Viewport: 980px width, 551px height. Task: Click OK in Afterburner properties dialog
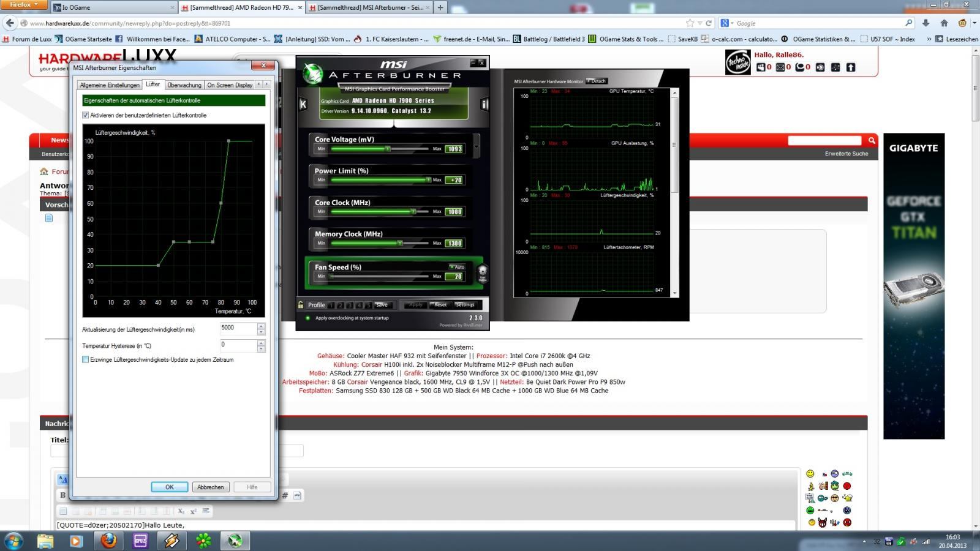coord(170,487)
